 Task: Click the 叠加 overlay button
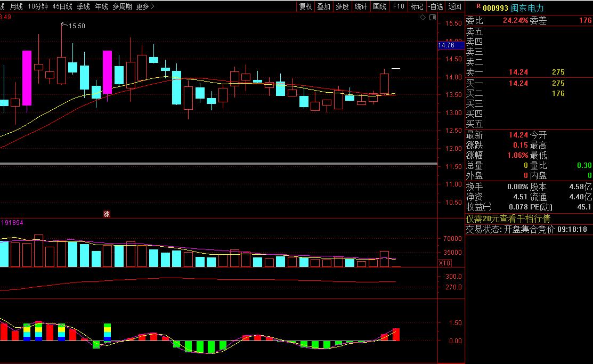tap(323, 6)
